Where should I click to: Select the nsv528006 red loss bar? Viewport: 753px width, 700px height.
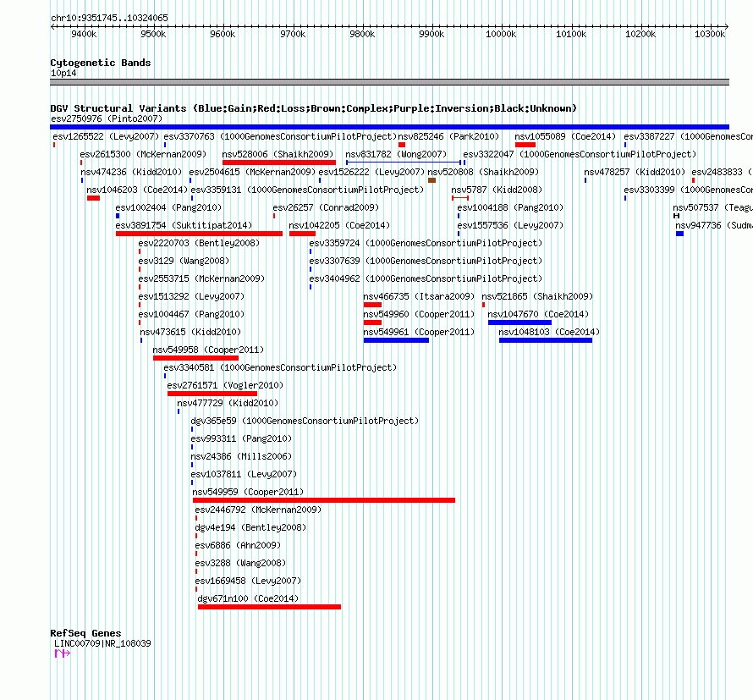tap(279, 163)
